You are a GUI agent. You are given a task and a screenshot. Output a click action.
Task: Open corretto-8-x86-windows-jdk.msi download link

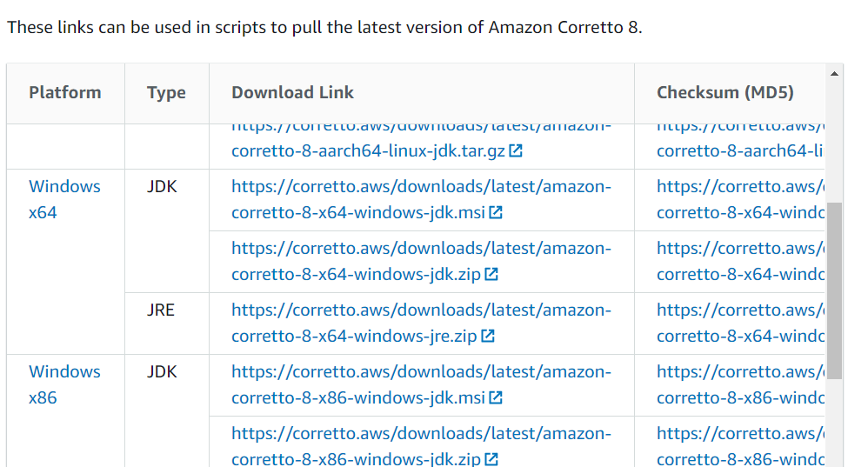tap(421, 384)
